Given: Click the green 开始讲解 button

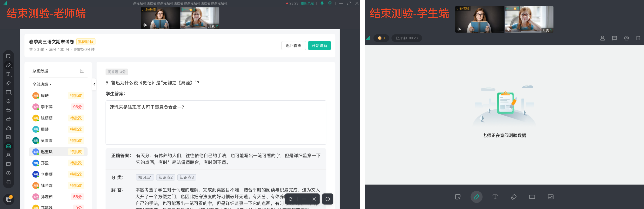Looking at the screenshot, I should (319, 46).
